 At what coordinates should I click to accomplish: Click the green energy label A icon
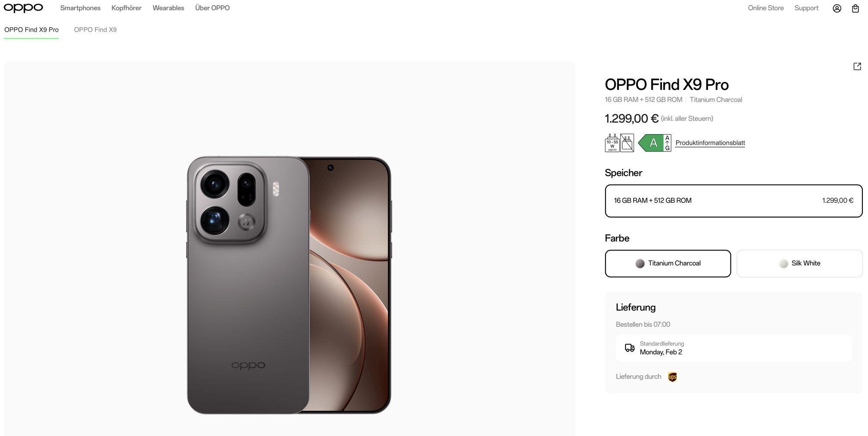coord(654,143)
